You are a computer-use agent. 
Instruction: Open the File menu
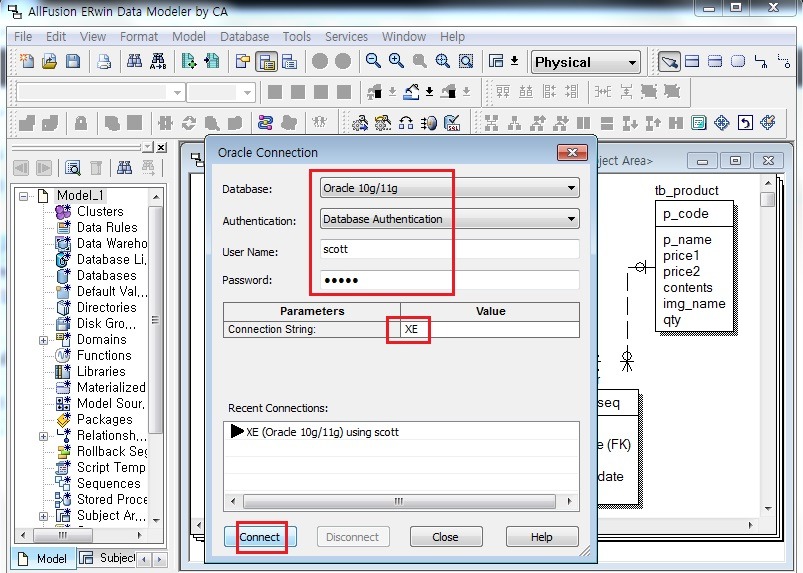pos(23,37)
